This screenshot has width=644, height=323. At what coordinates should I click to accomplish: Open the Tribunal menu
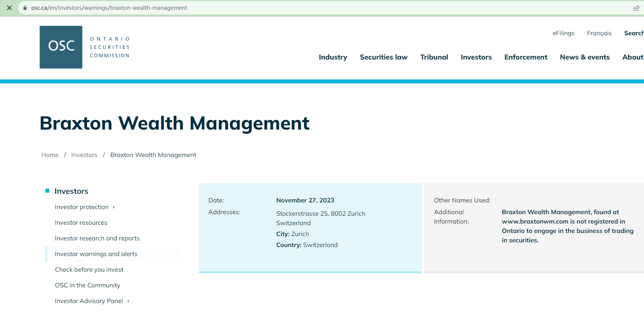pyautogui.click(x=434, y=57)
